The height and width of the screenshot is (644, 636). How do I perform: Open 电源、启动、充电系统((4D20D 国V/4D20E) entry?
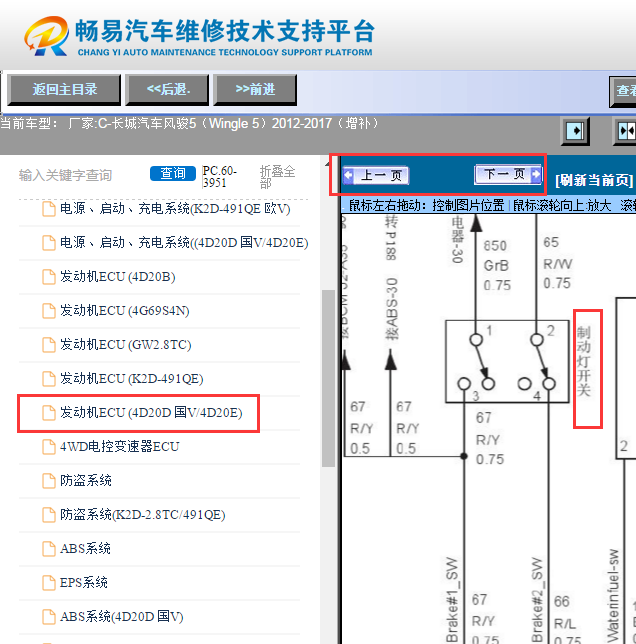(184, 243)
